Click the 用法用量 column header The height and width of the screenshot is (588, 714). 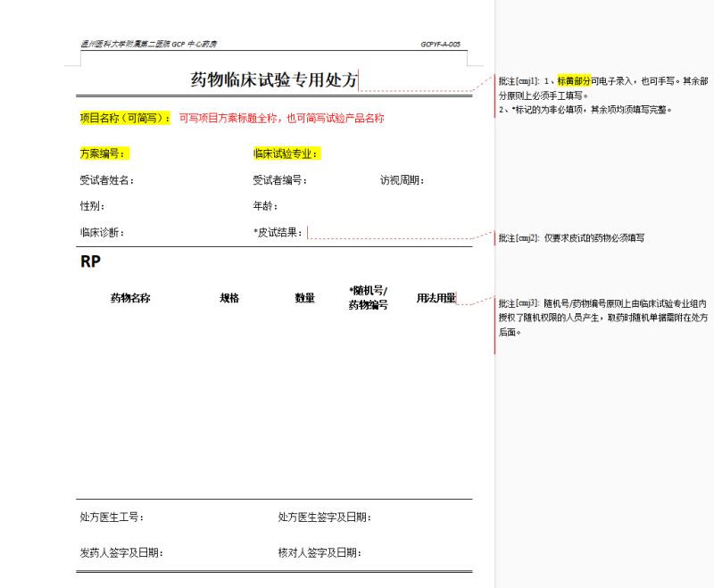[437, 300]
